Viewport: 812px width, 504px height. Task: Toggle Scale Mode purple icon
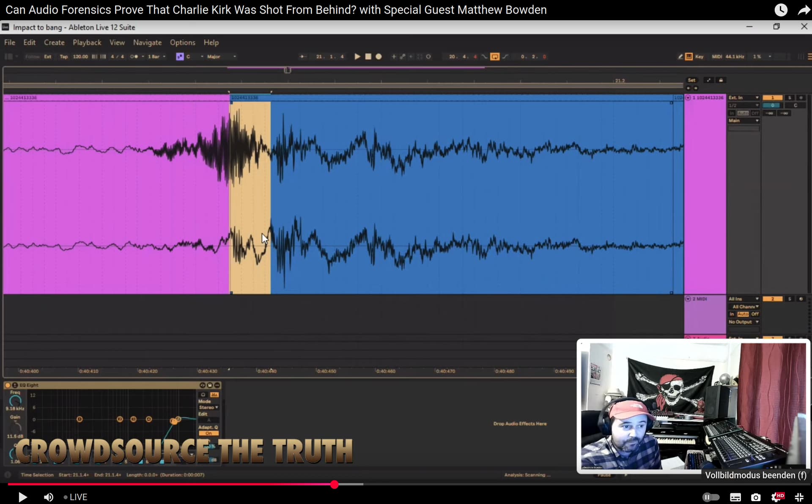pyautogui.click(x=180, y=57)
